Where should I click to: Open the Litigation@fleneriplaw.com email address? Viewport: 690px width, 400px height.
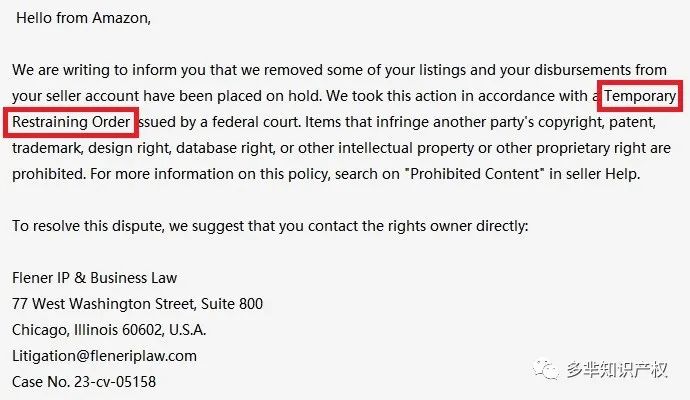pyautogui.click(x=105, y=355)
